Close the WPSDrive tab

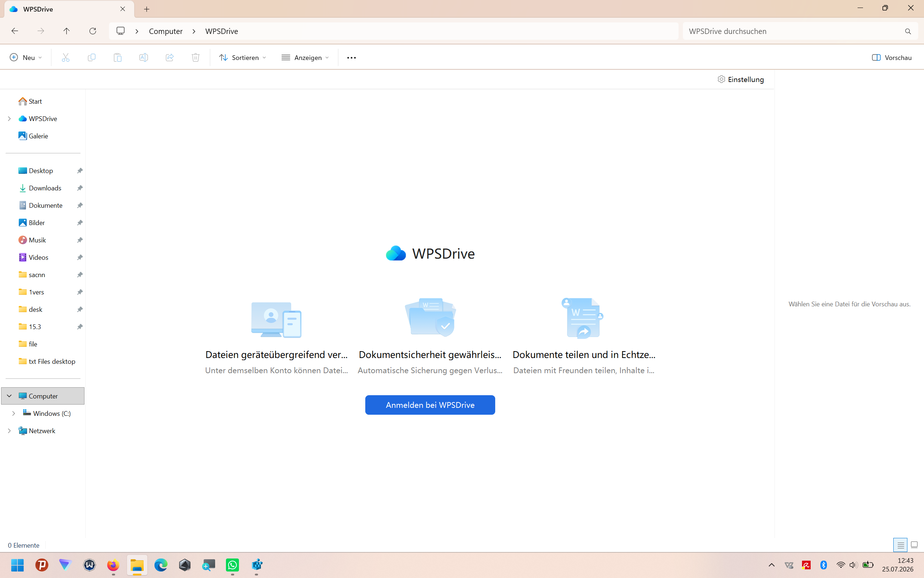(123, 9)
